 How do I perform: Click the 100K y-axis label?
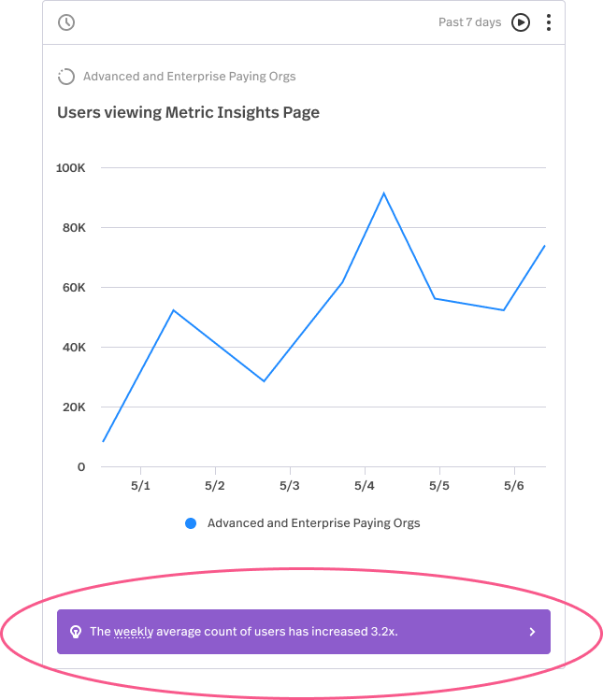point(70,168)
